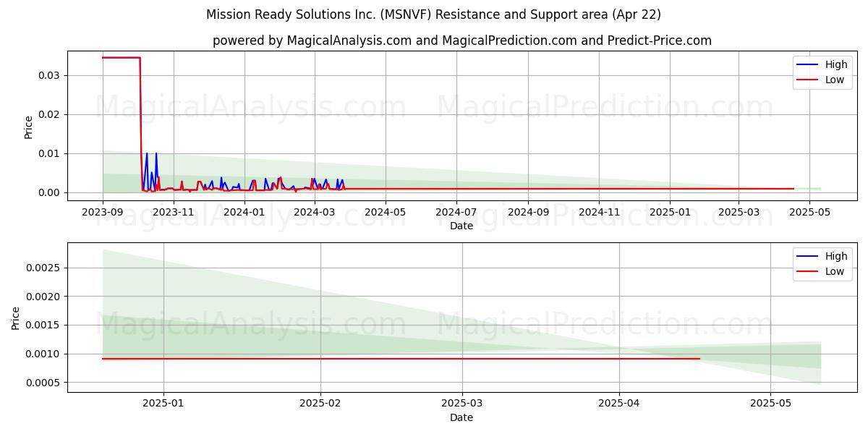Click the 2024-01 tick label
The width and height of the screenshot is (868, 434).
tap(244, 212)
